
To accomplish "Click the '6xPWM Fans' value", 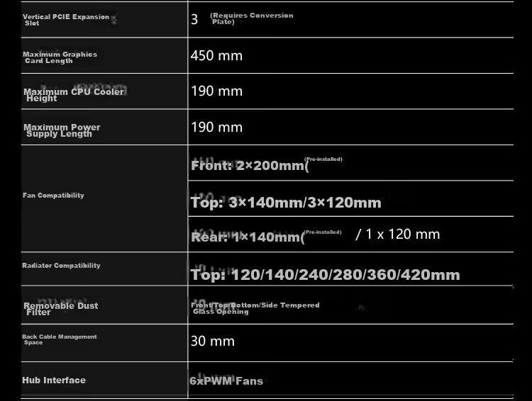I will point(226,381).
